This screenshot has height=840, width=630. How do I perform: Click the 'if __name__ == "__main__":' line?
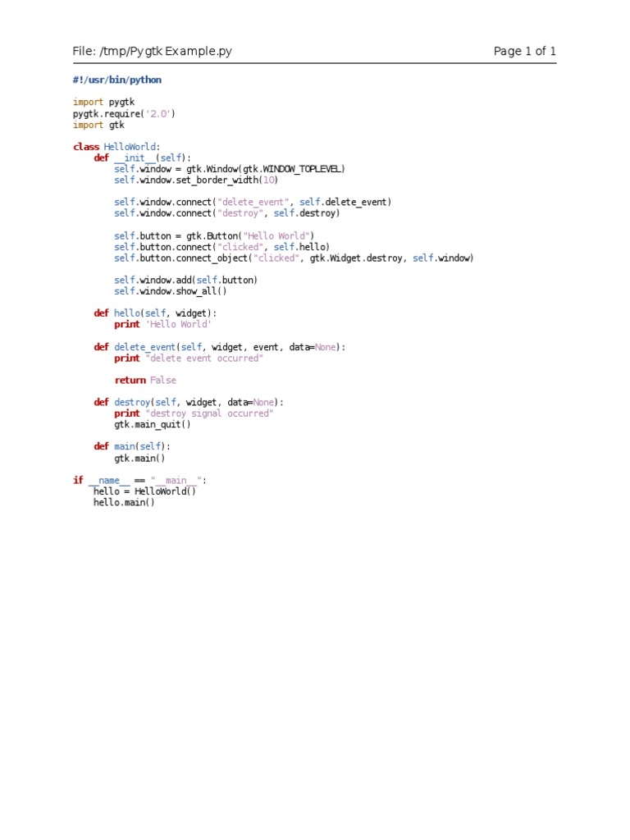(139, 480)
